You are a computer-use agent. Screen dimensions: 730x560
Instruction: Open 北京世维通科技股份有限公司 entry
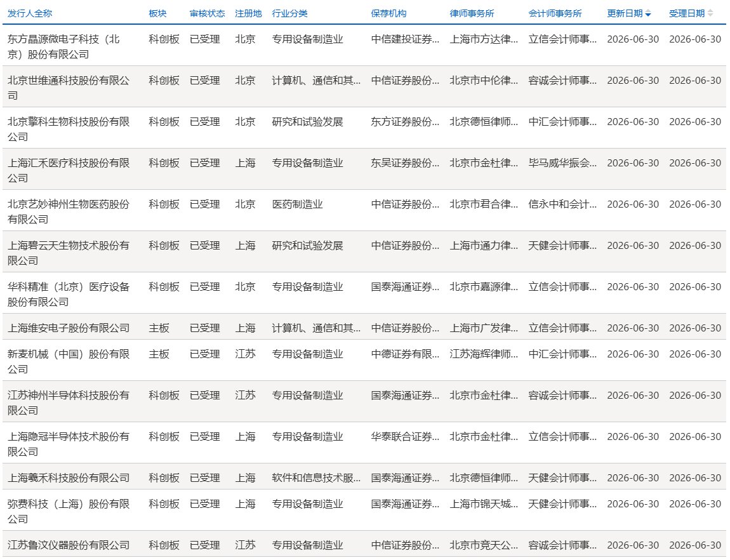[x=69, y=88]
